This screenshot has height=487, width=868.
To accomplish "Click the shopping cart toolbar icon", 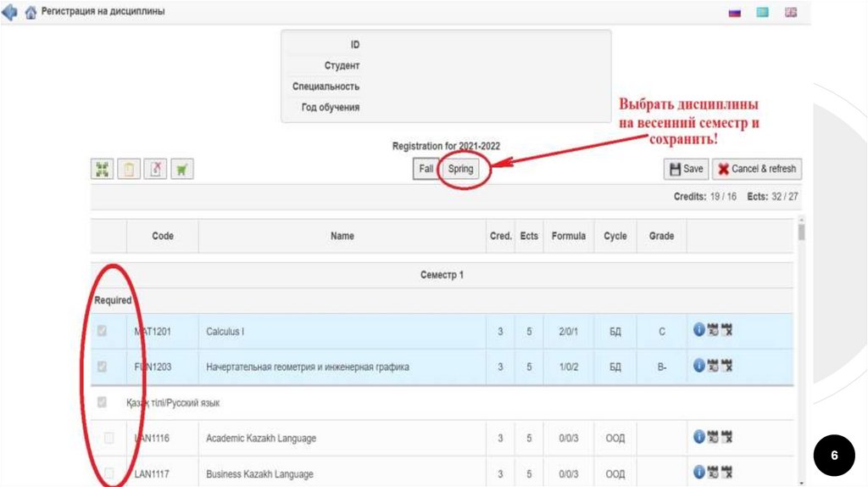I will point(181,170).
